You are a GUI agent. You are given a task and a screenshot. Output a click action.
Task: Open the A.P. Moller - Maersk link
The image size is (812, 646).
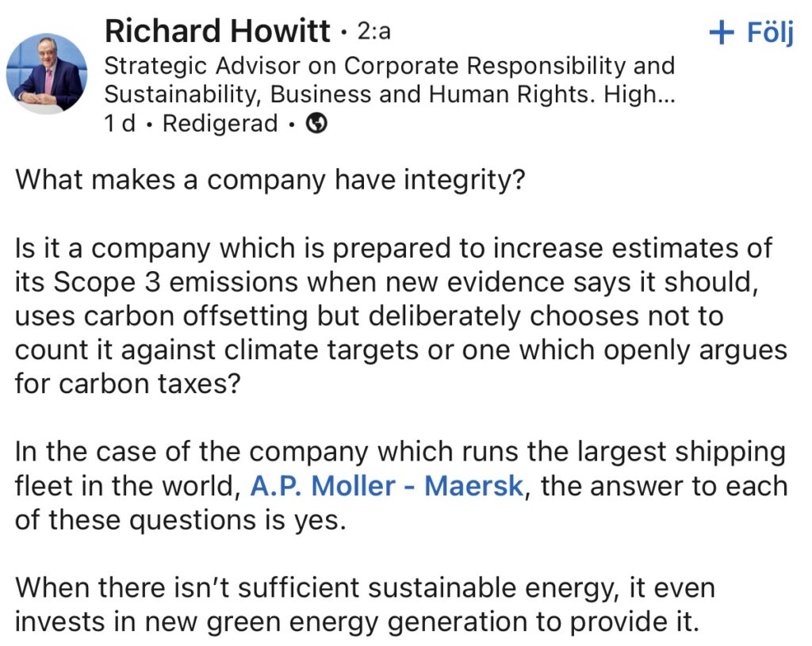pyautogui.click(x=387, y=486)
